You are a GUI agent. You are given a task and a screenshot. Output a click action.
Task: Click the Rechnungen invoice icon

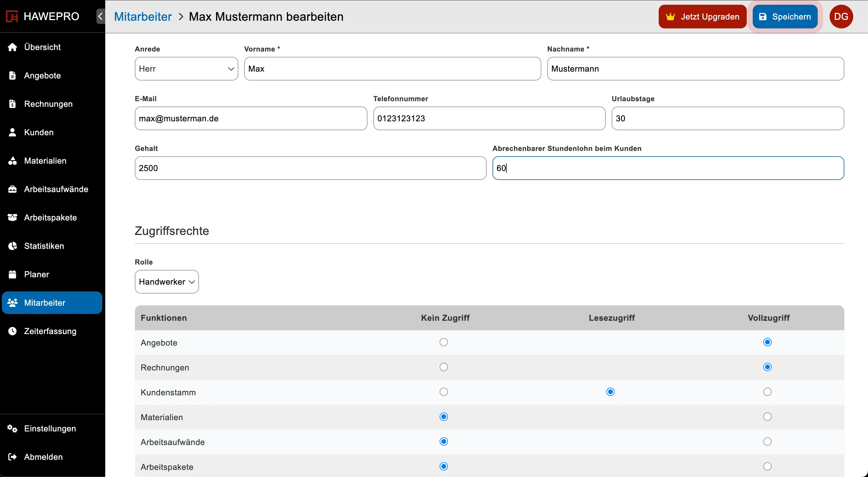(x=12, y=104)
